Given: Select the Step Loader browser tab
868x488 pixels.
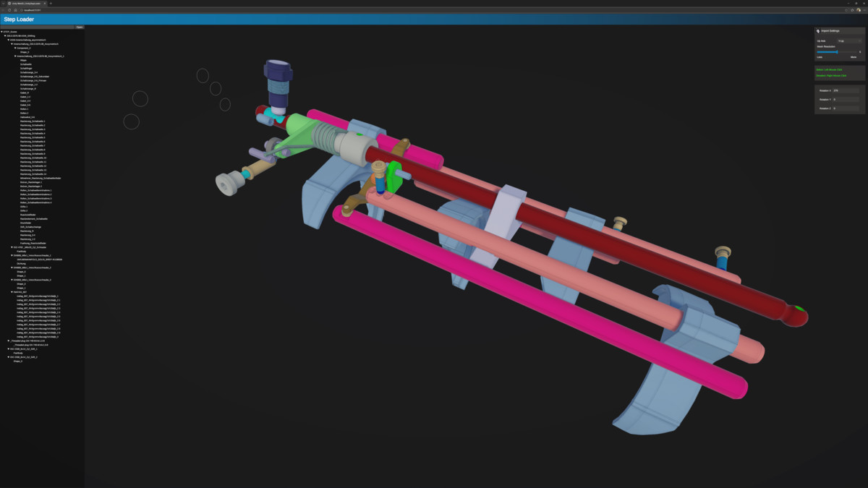Looking at the screenshot, I should coord(27,3).
